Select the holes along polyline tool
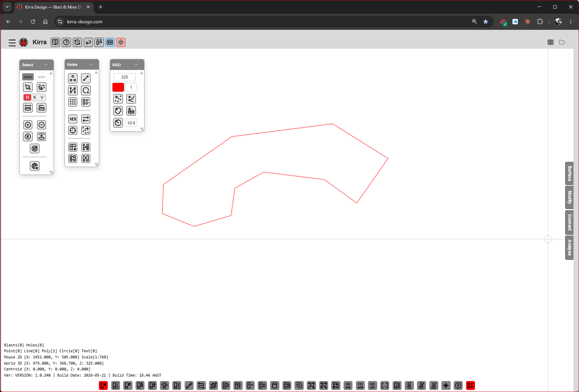Image resolution: width=579 pixels, height=392 pixels. [x=73, y=91]
